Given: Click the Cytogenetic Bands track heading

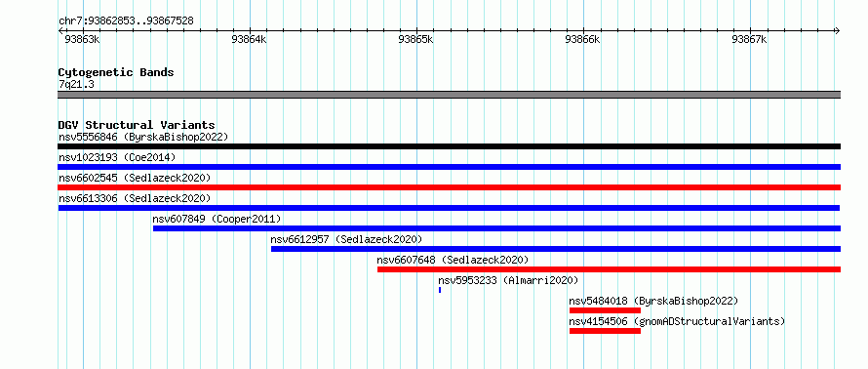Looking at the screenshot, I should [x=116, y=72].
